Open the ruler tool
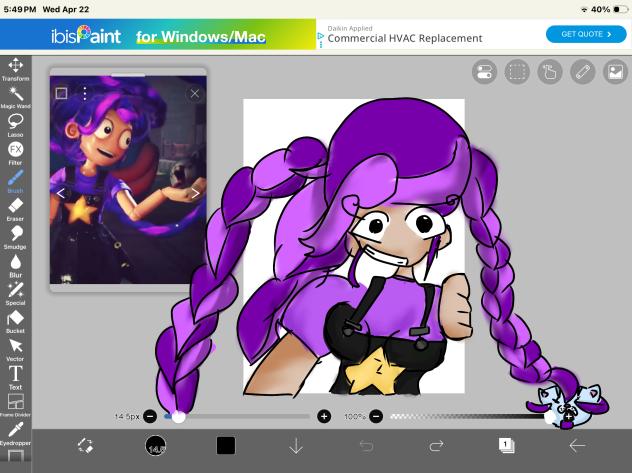Image resolution: width=632 pixels, height=473 pixels. click(x=583, y=72)
